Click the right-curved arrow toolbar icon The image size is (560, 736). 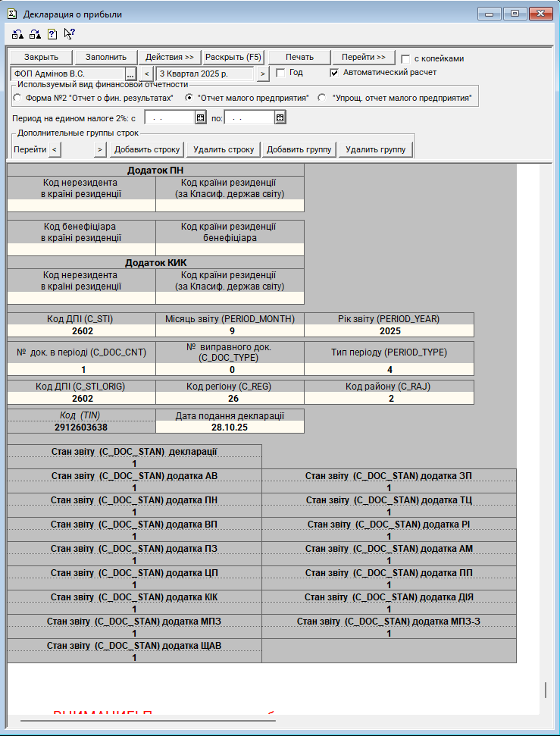pyautogui.click(x=35, y=34)
